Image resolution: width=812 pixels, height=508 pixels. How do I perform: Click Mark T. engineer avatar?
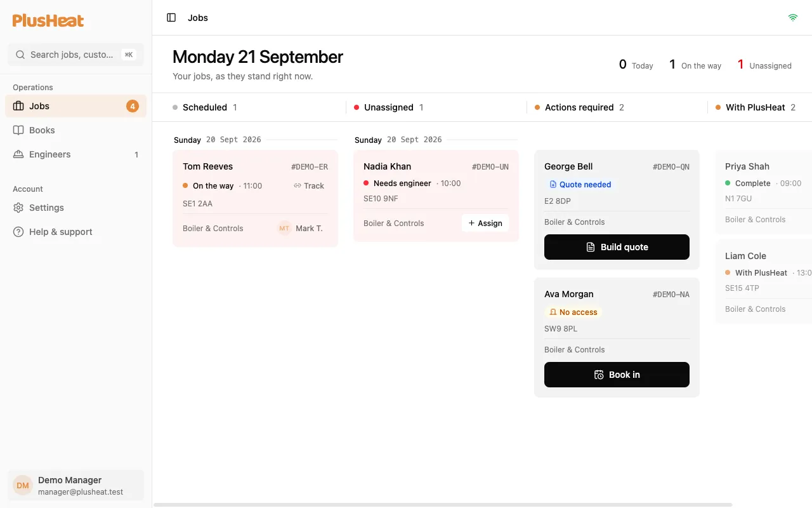(284, 229)
